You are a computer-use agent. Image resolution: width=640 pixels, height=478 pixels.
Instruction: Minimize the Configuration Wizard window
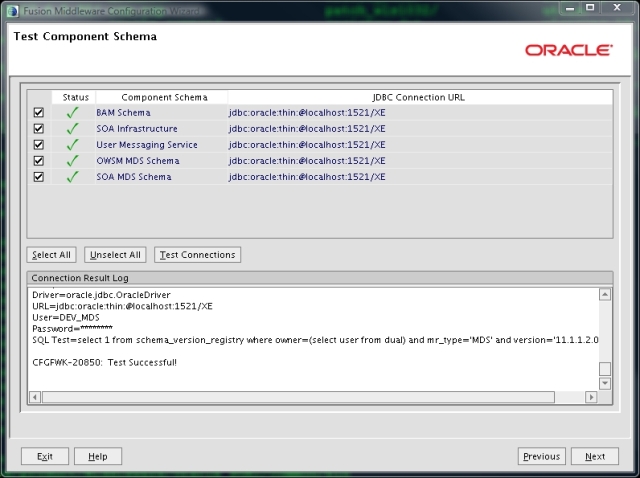point(570,9)
